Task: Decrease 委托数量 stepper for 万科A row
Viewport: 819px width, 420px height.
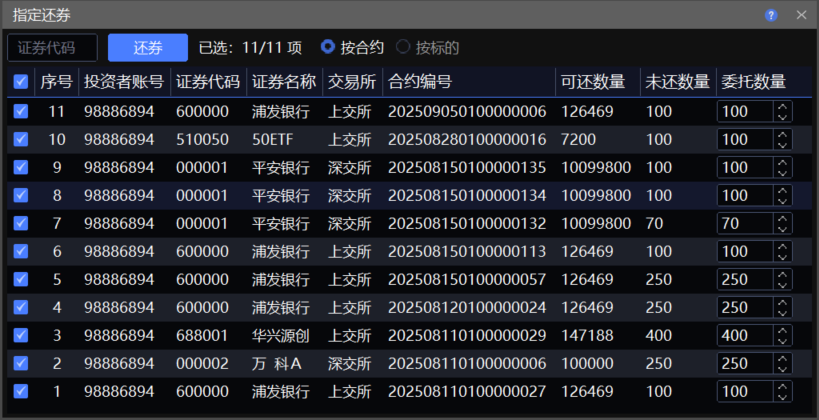Action: tap(782, 368)
